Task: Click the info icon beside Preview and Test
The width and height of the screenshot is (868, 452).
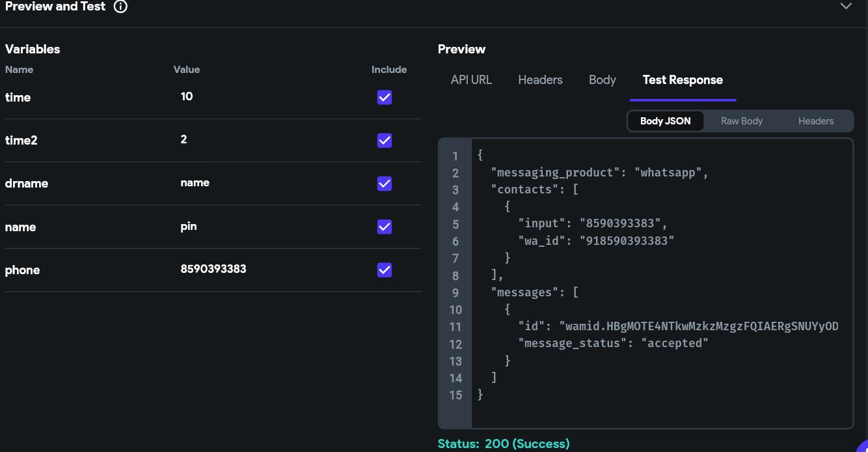Action: pos(120,7)
